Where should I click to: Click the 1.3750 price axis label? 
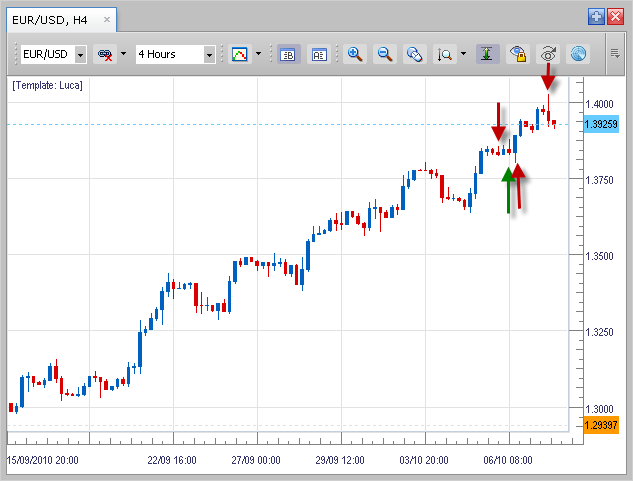[599, 180]
